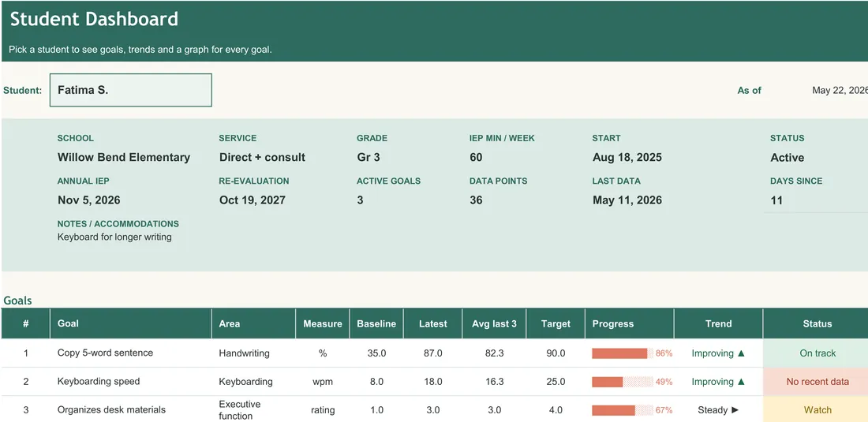
Task: Select the Handwriting area cell
Action: click(253, 353)
